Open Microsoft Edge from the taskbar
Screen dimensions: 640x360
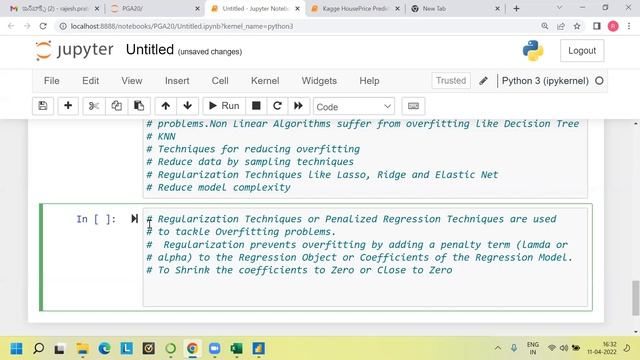[x=104, y=349]
